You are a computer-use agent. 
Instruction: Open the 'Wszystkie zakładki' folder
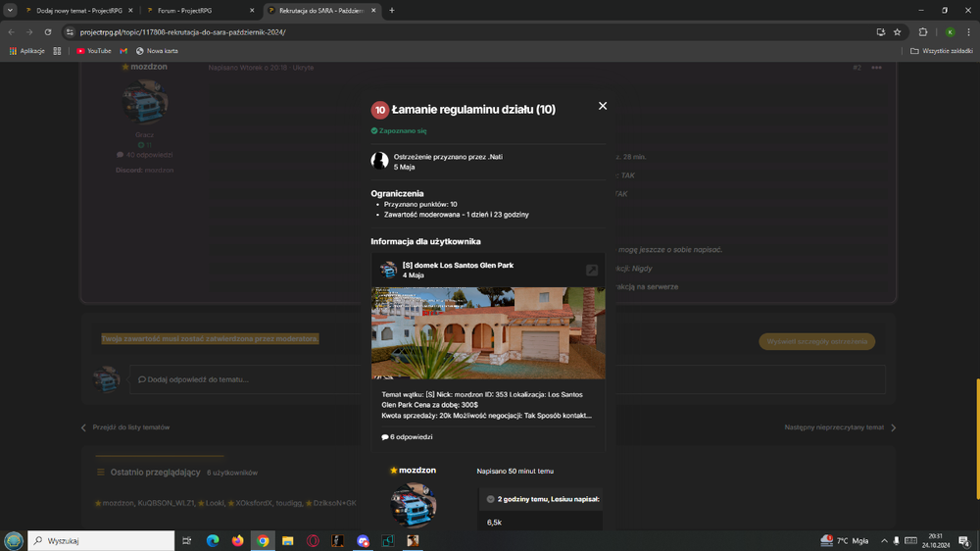pos(941,51)
